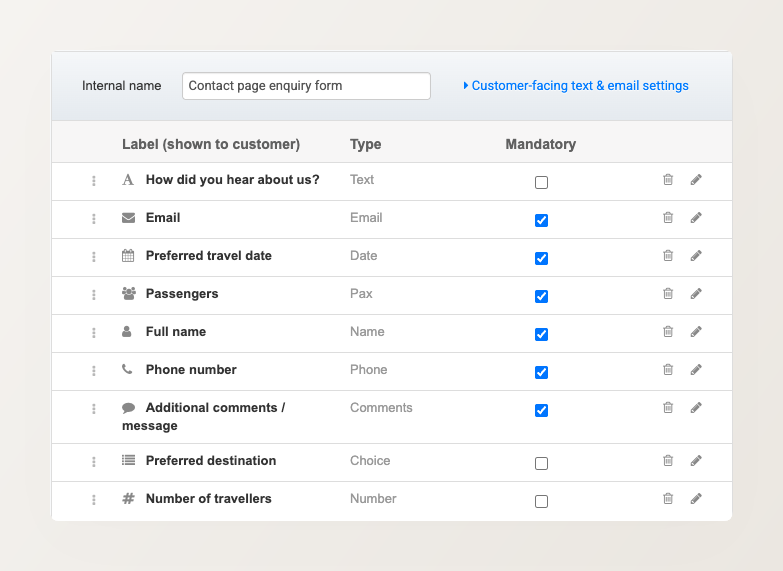Make 'How did you hear about us?' mandatory
This screenshot has height=571, width=783.
tap(541, 182)
